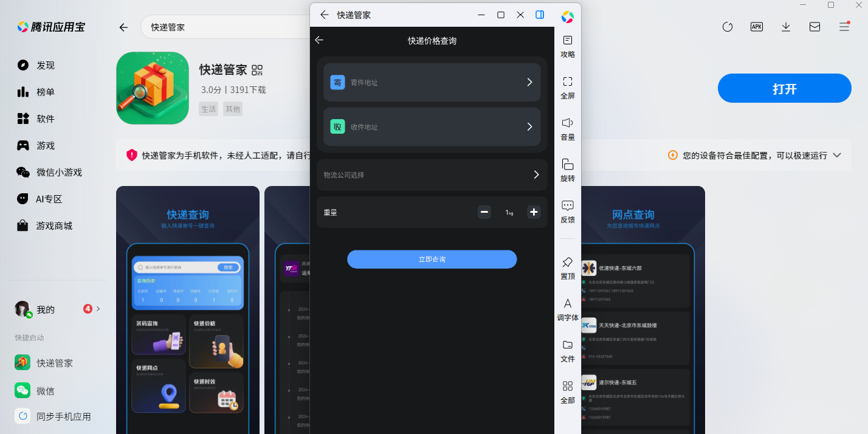Select the 寄件地址 sender address row
Image resolution: width=868 pixels, height=434 pixels.
(x=432, y=82)
